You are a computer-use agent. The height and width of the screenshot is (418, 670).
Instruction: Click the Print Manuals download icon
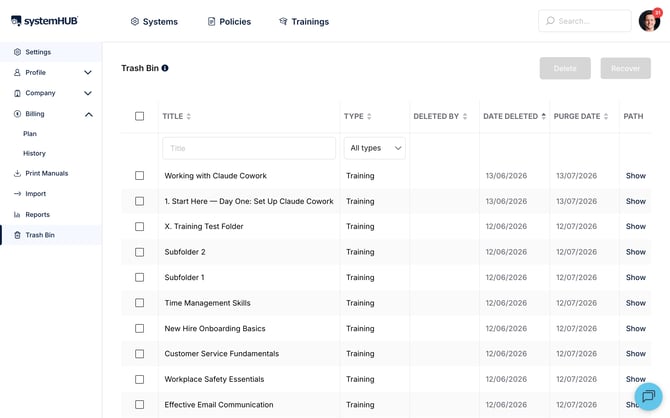coord(17,173)
